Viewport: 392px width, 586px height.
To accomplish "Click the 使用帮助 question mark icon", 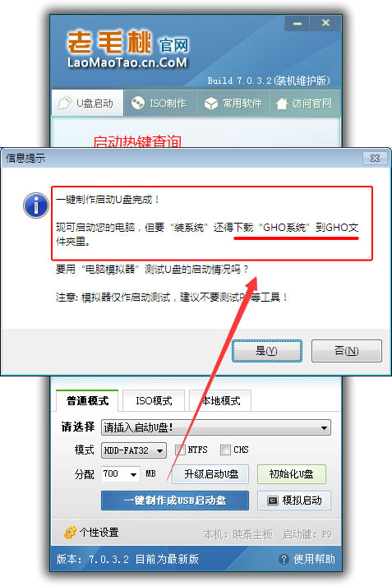I will (x=284, y=559).
